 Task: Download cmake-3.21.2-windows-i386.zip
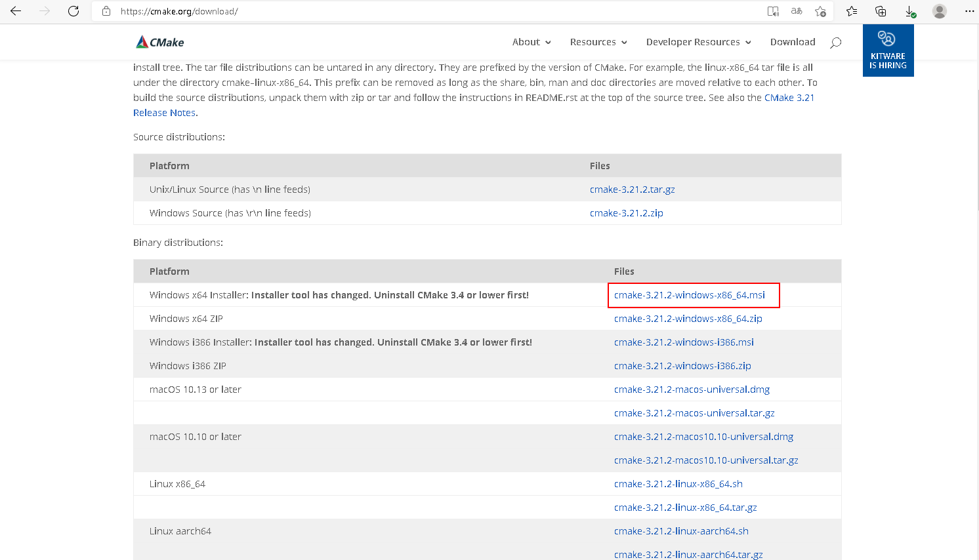pos(682,366)
